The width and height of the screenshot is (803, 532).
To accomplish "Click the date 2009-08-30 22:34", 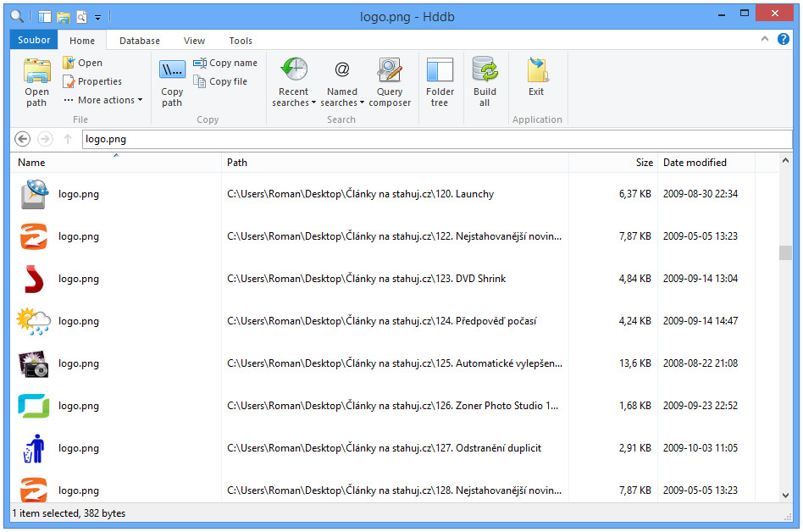I will (x=701, y=194).
